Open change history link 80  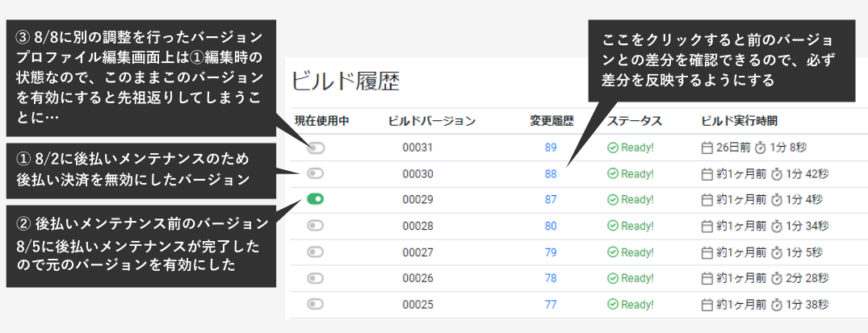pos(550,226)
